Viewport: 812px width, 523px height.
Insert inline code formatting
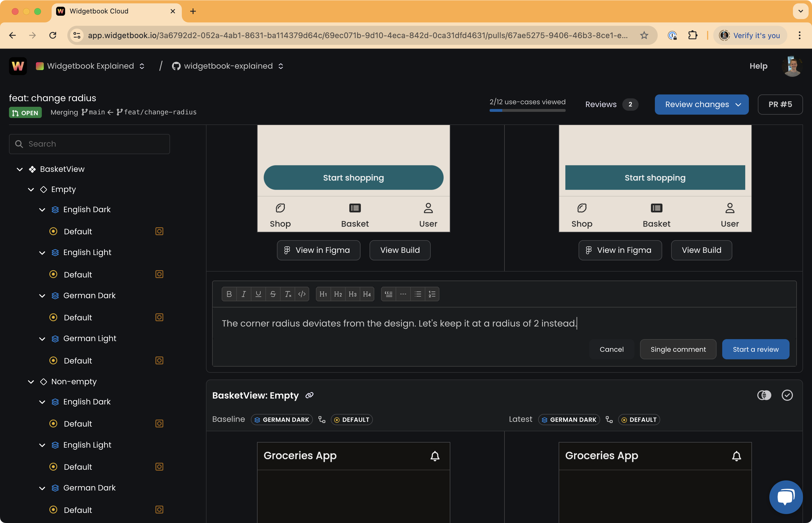pos(302,294)
